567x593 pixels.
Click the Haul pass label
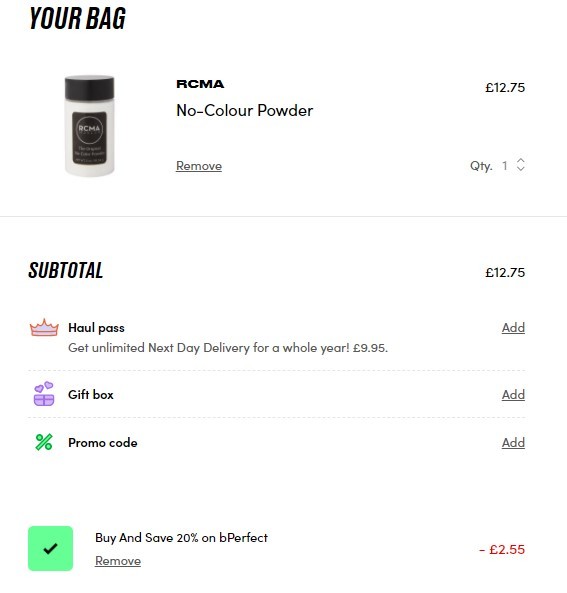tap(96, 328)
